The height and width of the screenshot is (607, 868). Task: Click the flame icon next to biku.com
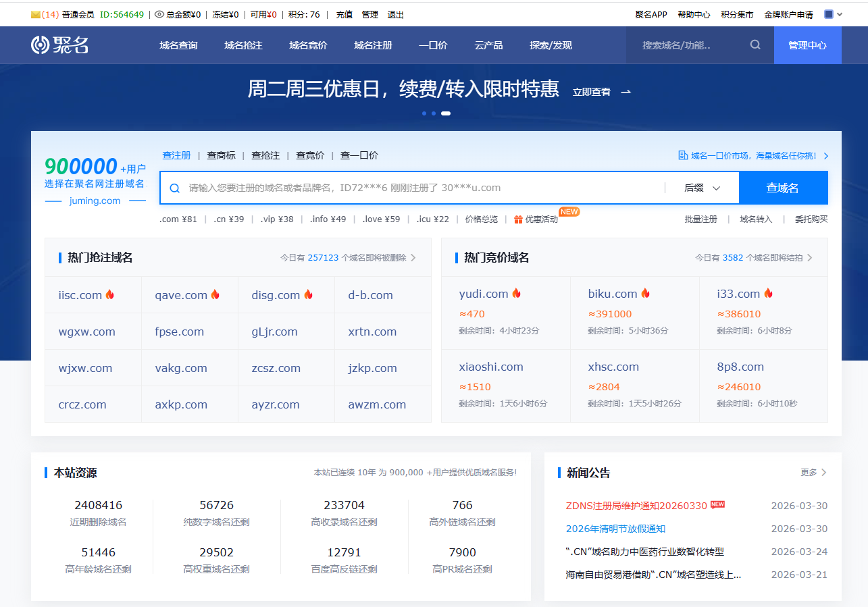pyautogui.click(x=645, y=293)
